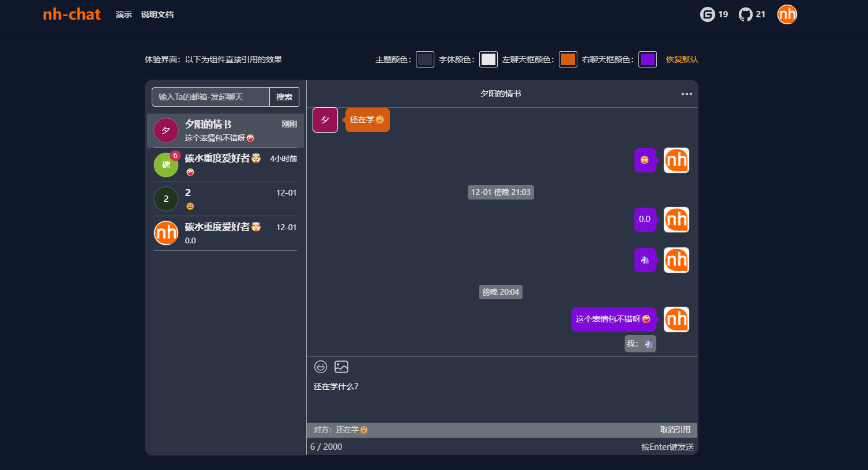
Task: Click 恢复默认 to reset colors
Action: 682,59
